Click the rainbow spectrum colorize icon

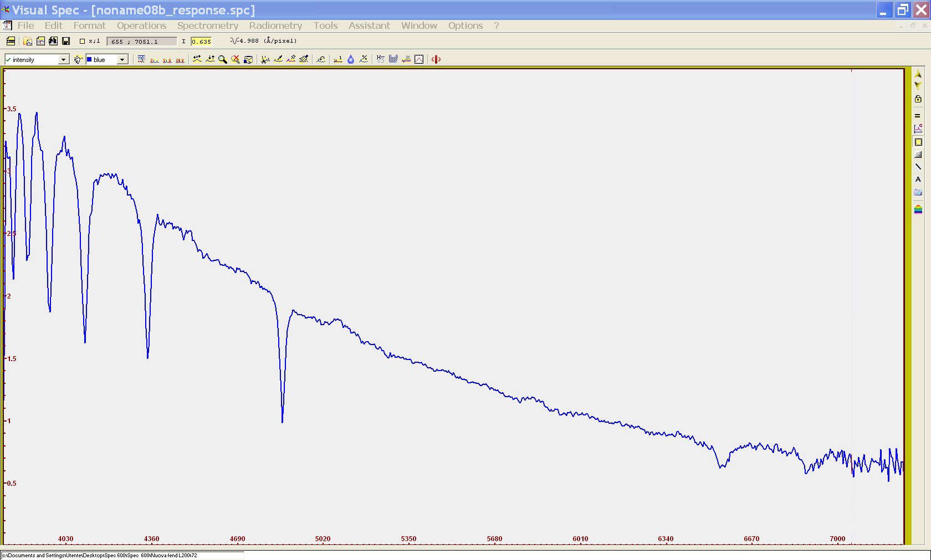coord(918,209)
